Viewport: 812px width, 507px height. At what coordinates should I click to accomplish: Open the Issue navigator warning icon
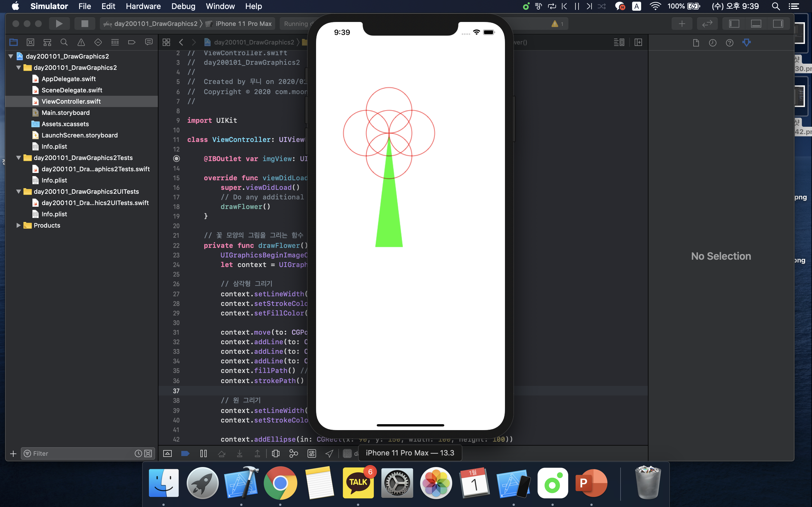(x=81, y=42)
